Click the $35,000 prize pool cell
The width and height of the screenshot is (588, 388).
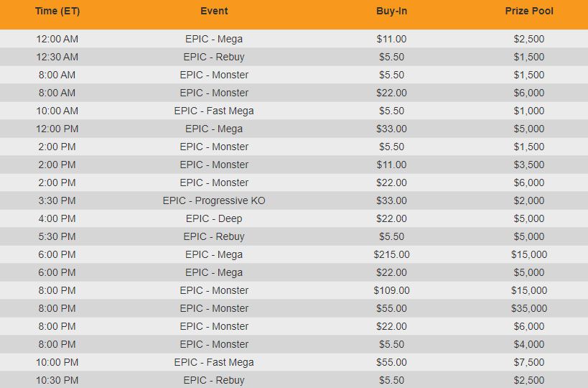(529, 308)
